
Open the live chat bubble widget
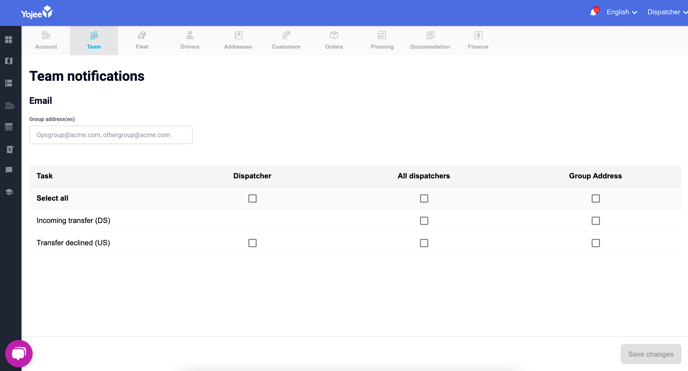click(19, 353)
